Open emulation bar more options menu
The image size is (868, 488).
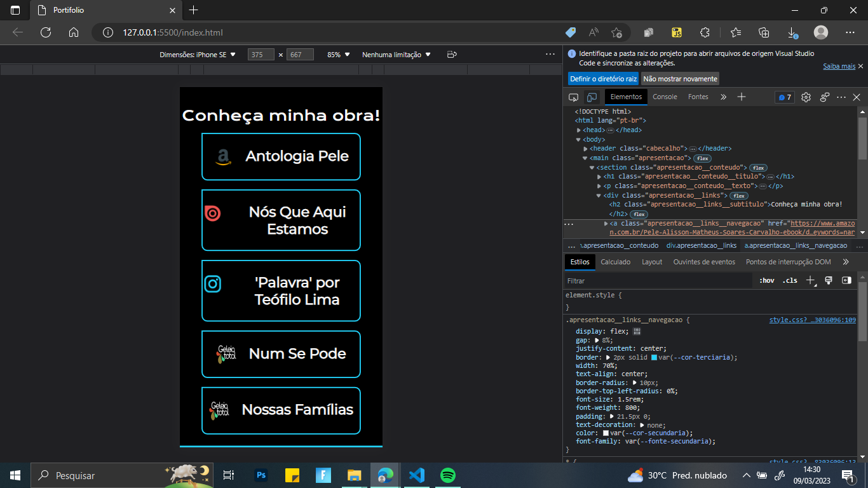tap(550, 55)
